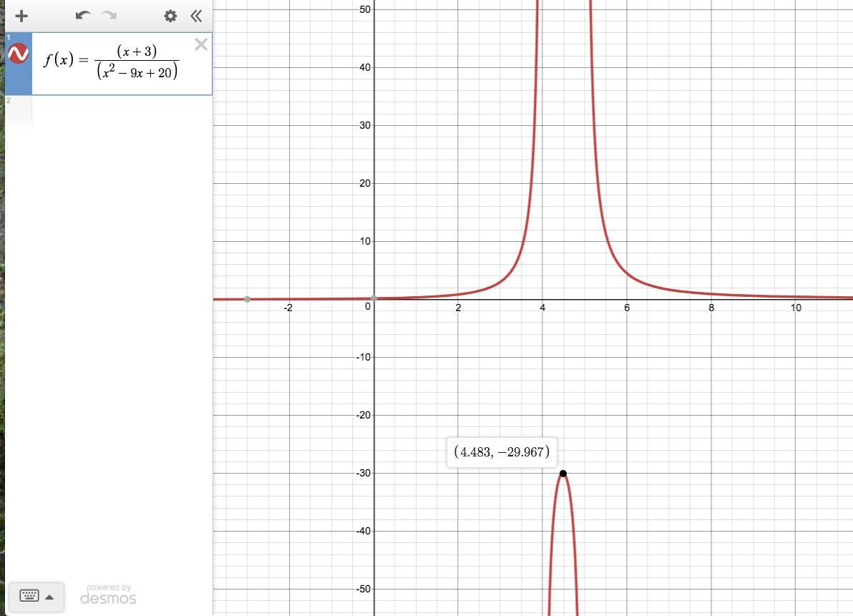The width and height of the screenshot is (853, 616).
Task: Click the y-axis label 50
Action: tap(364, 9)
